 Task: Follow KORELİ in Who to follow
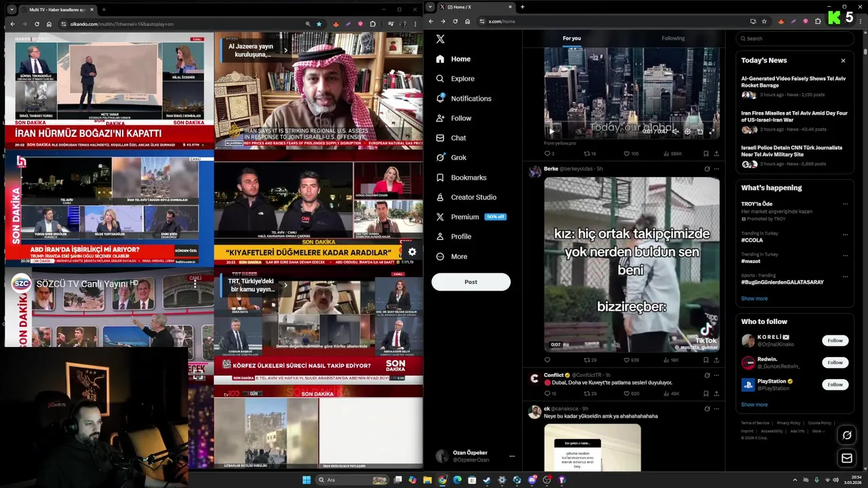[x=835, y=341]
